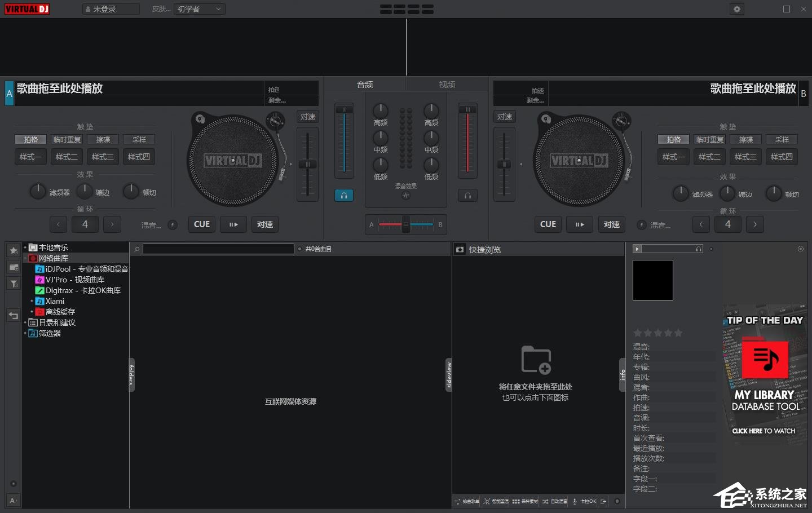Click the 采样素材 grid icon

click(516, 501)
